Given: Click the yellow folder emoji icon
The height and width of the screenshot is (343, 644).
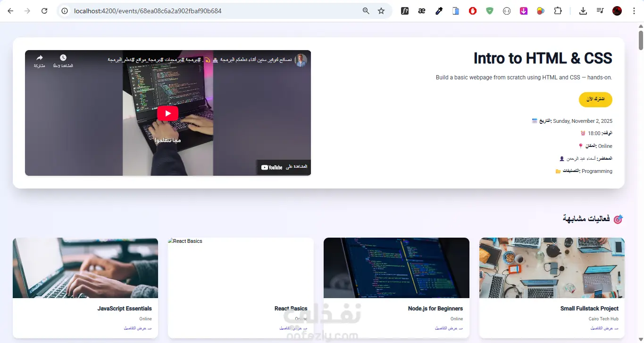Looking at the screenshot, I should [x=559, y=171].
